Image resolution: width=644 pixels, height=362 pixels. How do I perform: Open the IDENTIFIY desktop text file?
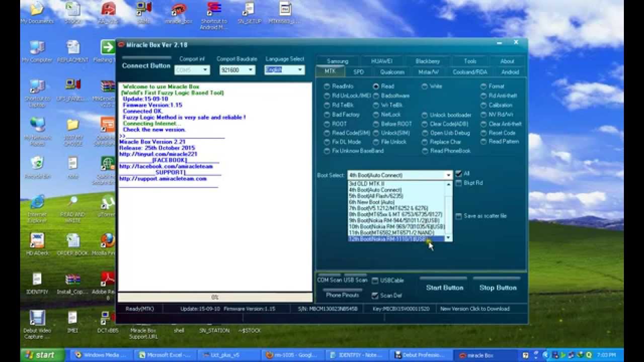[x=37, y=284]
